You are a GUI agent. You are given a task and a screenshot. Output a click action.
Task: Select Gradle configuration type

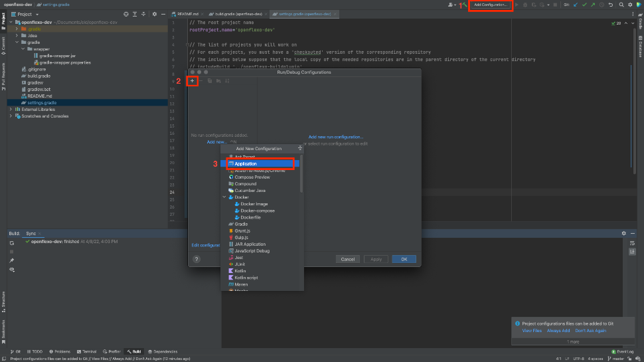pyautogui.click(x=241, y=224)
